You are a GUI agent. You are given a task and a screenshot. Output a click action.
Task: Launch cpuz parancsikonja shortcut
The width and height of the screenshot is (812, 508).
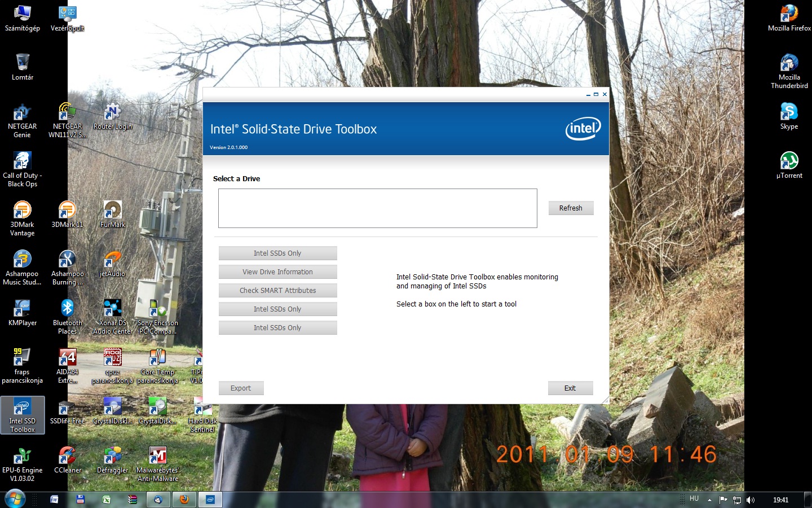(x=113, y=366)
